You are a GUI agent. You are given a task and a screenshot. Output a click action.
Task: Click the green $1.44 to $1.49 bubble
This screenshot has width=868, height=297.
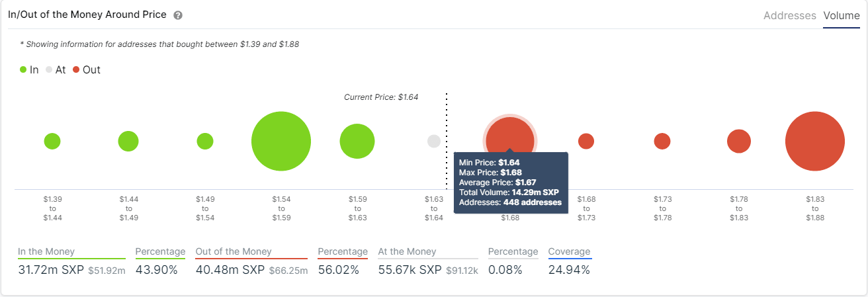click(x=128, y=141)
